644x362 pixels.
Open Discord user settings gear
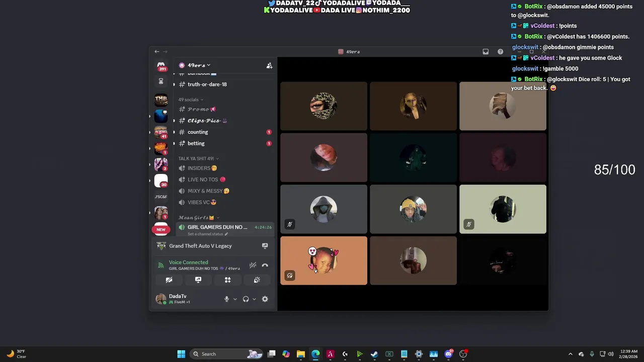(265, 299)
